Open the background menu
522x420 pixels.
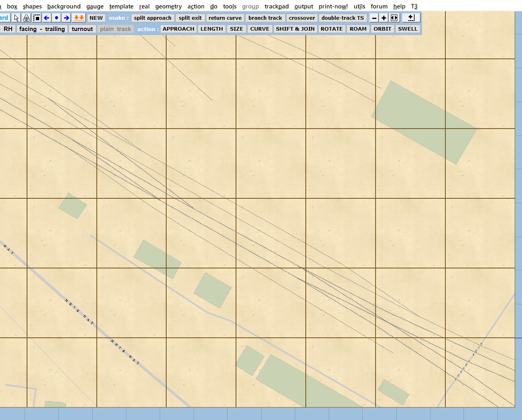tap(64, 6)
